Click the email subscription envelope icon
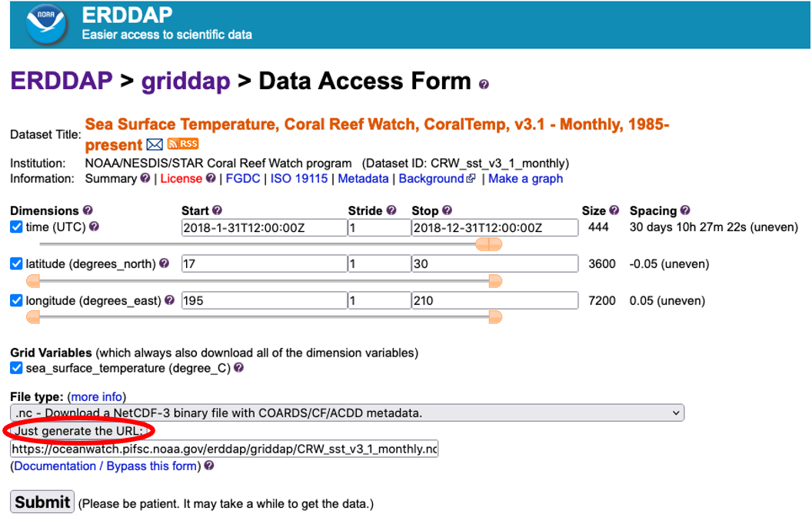This screenshot has width=812, height=517. click(x=155, y=144)
